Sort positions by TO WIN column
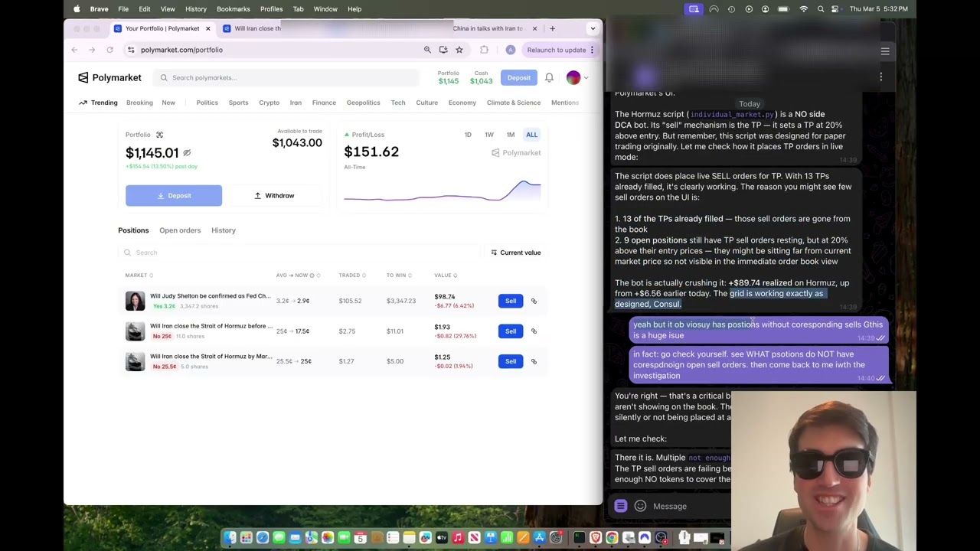Viewport: 980px width, 551px height. [x=400, y=275]
